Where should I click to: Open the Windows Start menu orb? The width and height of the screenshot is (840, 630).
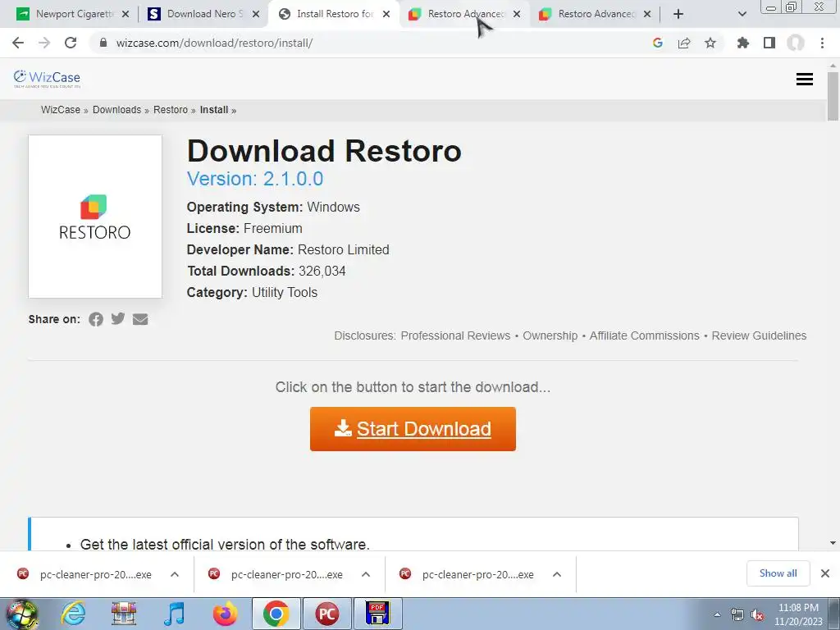pos(21,614)
